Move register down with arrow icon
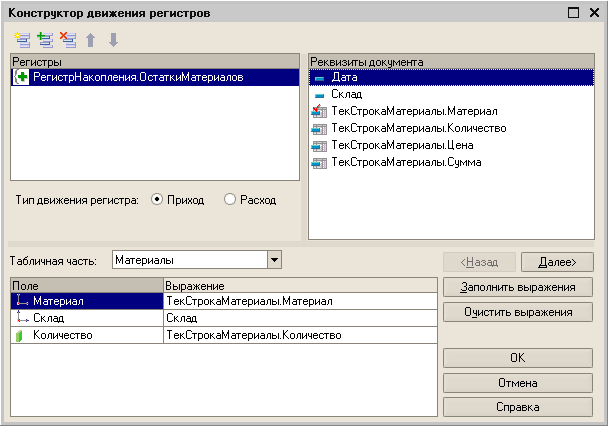The image size is (608, 426). (x=114, y=40)
